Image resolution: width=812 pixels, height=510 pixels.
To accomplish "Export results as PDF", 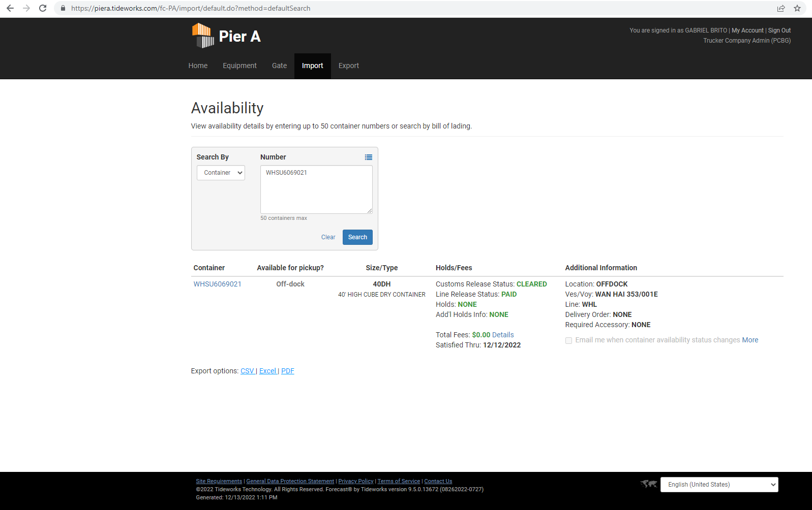I will coord(288,371).
